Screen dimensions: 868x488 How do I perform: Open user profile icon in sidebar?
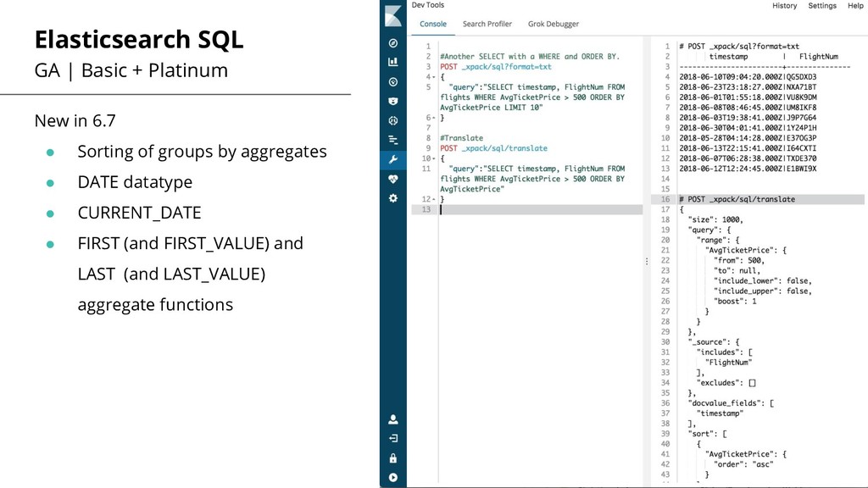[393, 419]
